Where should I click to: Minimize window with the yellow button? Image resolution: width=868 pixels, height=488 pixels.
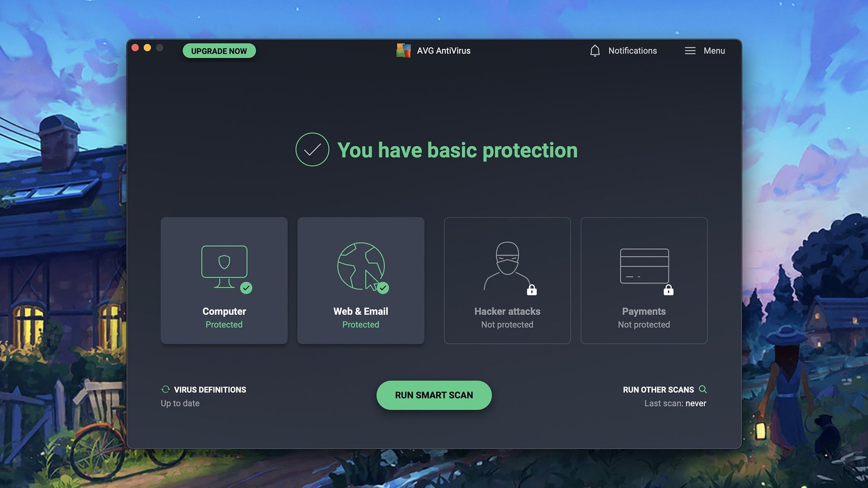147,48
